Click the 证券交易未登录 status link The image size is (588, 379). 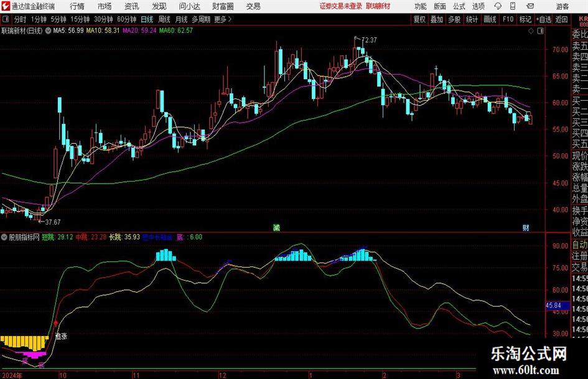(x=341, y=6)
